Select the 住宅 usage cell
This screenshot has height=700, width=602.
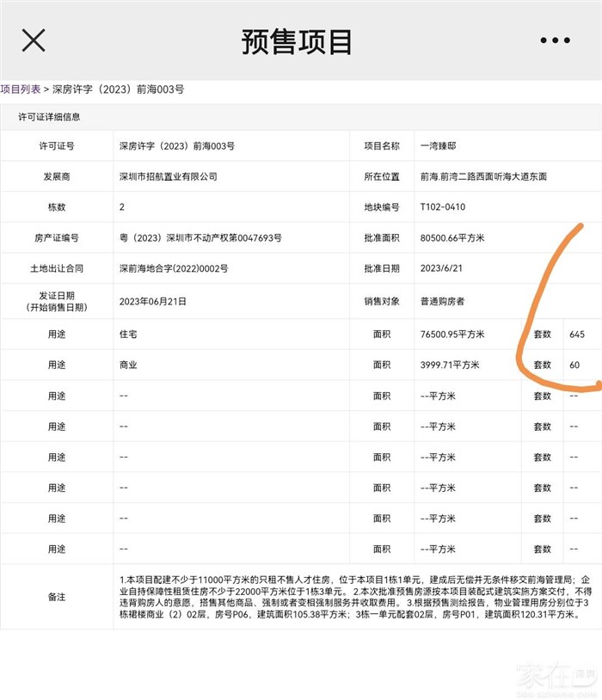coord(128,334)
